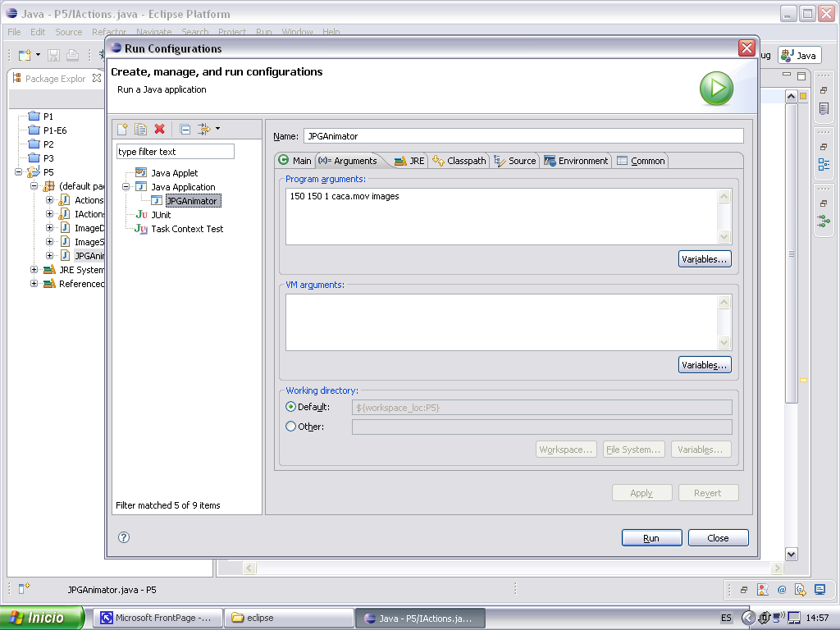Click the Close button
Viewport: 840px width, 630px height.
click(718, 538)
